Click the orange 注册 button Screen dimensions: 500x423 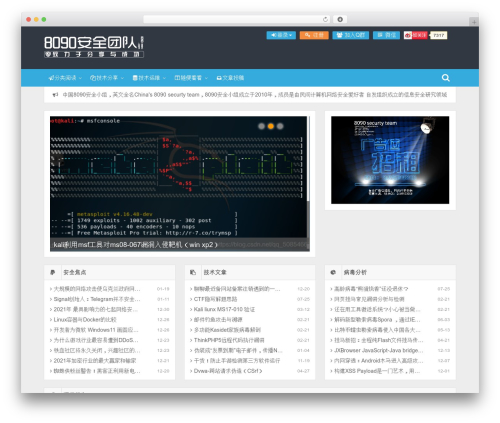314,35
